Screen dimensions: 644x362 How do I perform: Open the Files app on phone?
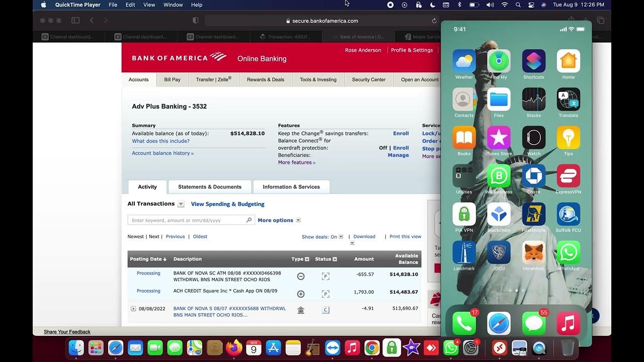pyautogui.click(x=499, y=100)
